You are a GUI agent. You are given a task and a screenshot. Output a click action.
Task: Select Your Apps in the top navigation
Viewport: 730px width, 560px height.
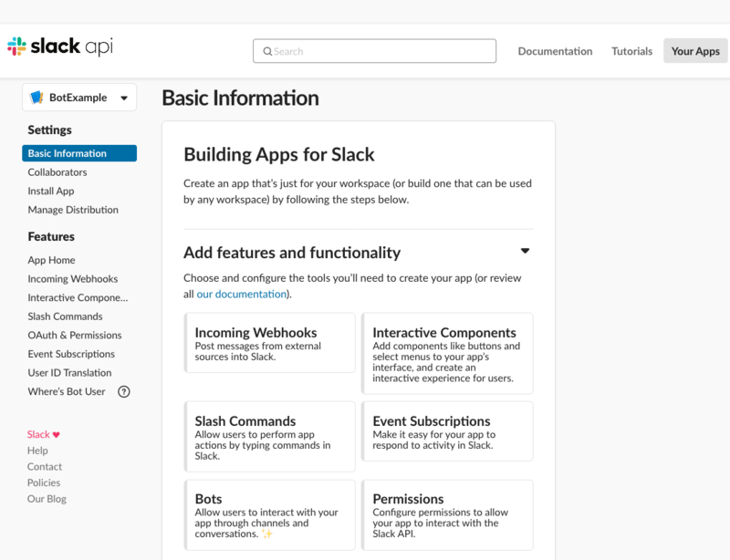coord(694,51)
